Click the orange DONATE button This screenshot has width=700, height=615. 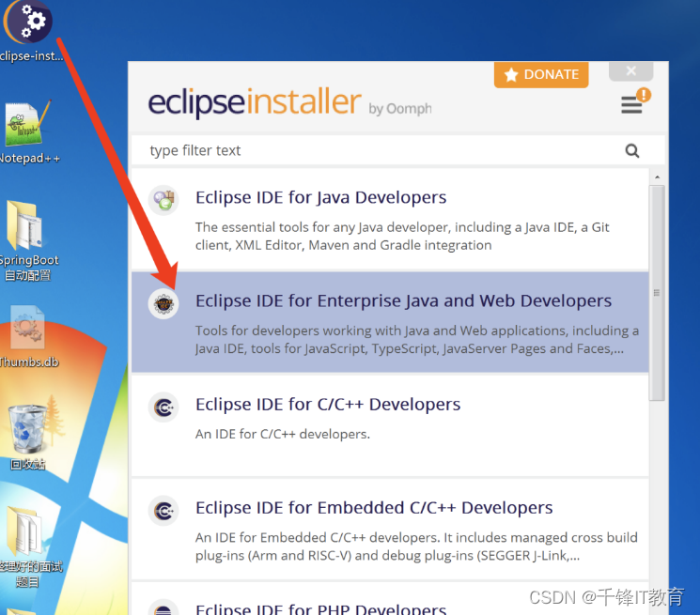(541, 74)
